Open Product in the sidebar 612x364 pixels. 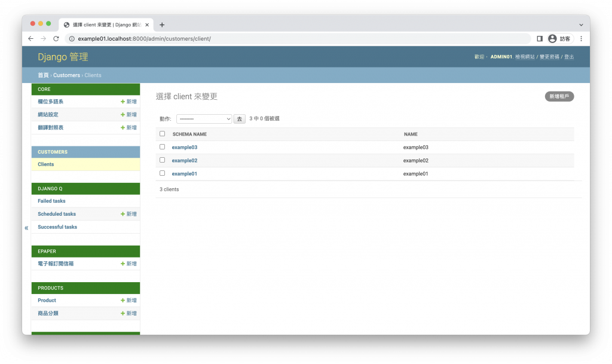point(47,301)
